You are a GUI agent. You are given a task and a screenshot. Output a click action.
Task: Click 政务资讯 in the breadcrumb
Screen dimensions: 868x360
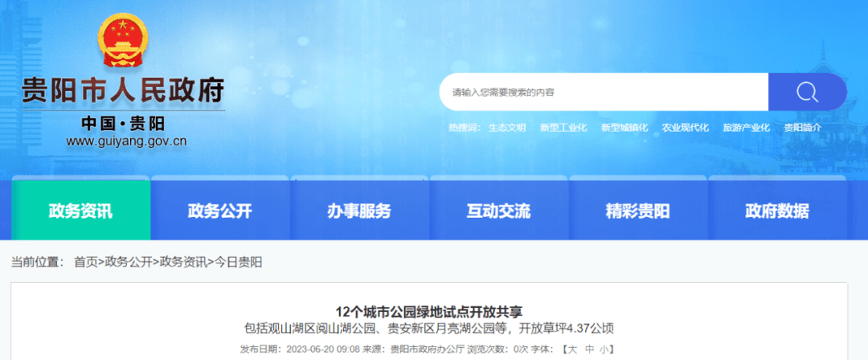tap(183, 263)
